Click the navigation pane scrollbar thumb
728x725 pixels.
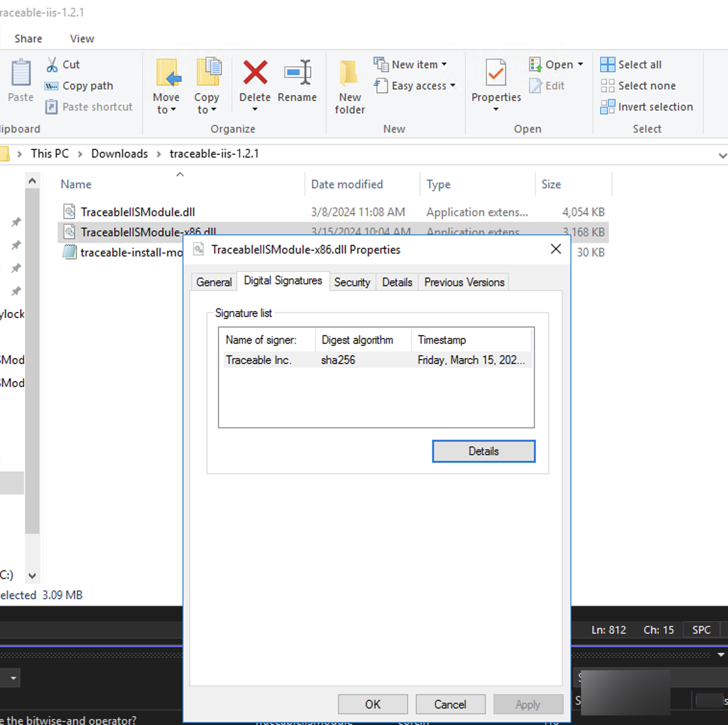(x=32, y=361)
